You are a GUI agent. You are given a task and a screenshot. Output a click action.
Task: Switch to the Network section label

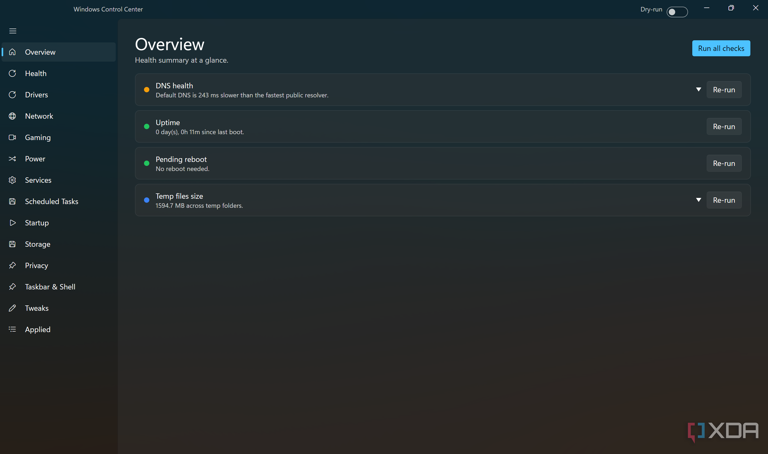(39, 116)
